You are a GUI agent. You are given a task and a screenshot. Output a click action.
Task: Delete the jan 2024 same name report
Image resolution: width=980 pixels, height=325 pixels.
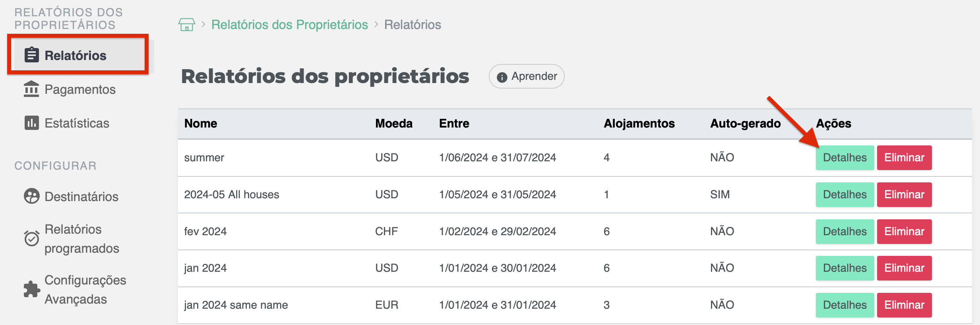tap(904, 305)
